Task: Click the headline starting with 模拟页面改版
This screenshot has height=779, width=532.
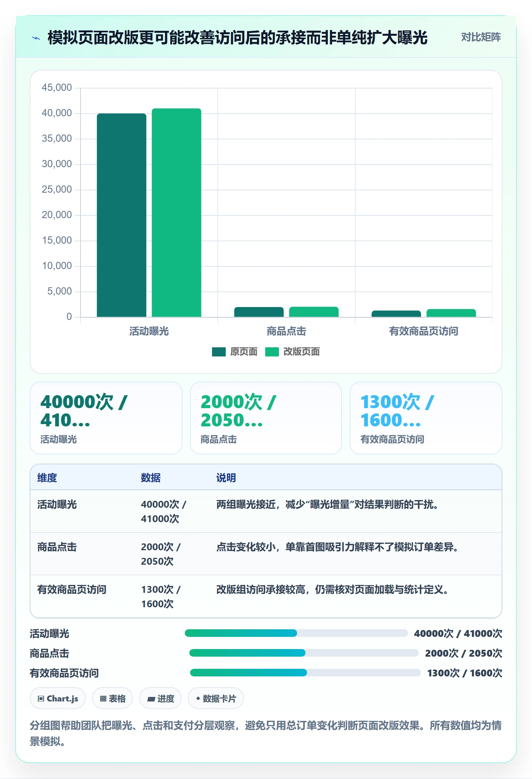Action: click(x=237, y=38)
